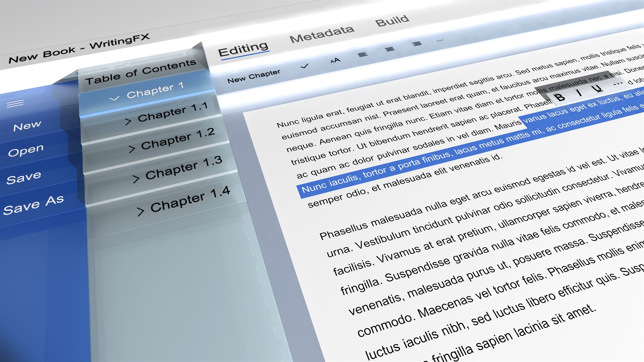Switch to the Build tab
644x362 pixels.
pyautogui.click(x=392, y=21)
